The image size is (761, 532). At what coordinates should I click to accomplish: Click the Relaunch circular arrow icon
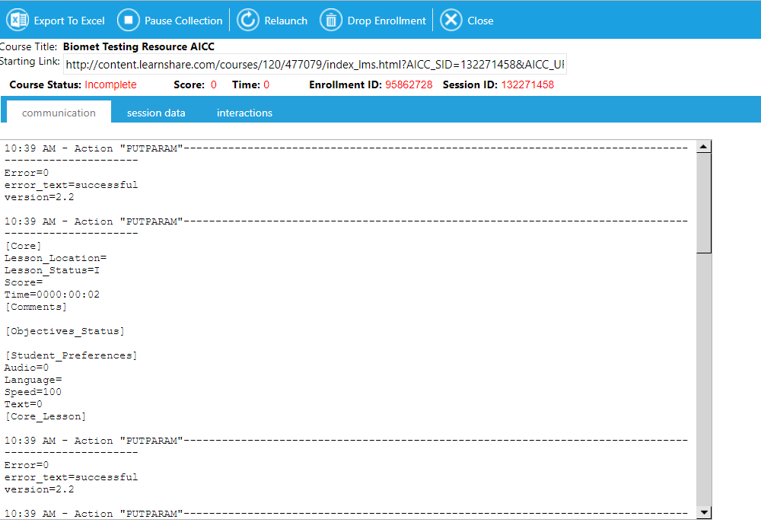click(x=248, y=21)
